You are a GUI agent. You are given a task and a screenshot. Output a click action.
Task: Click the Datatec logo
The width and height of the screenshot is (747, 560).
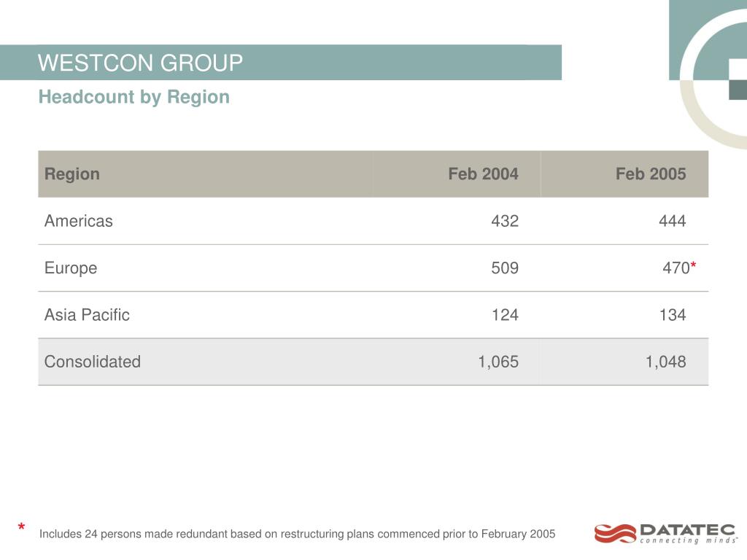[x=665, y=533]
